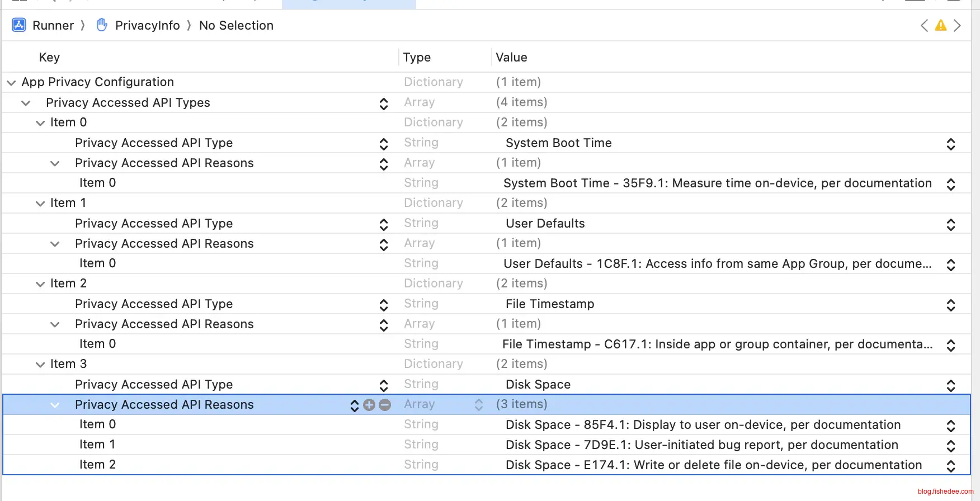Click the Runner app icon in breadcrumb

click(x=19, y=25)
